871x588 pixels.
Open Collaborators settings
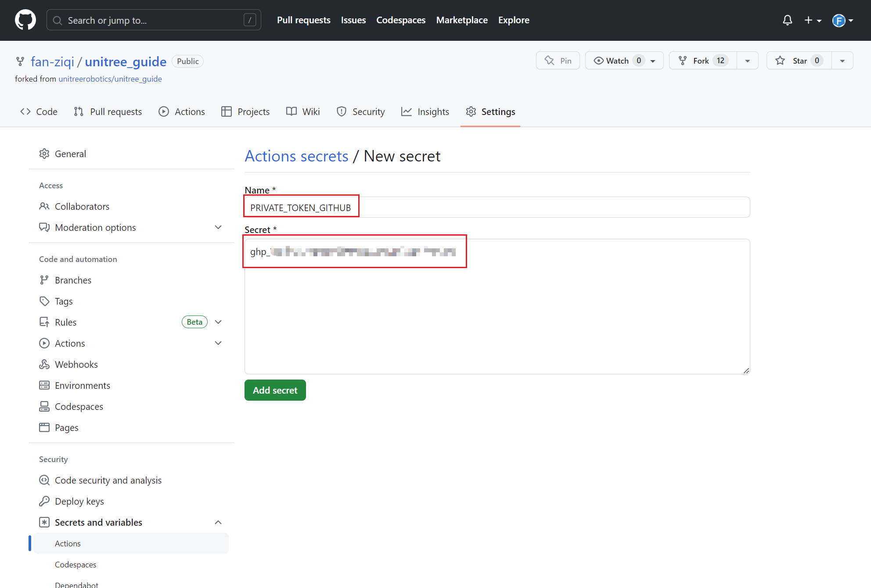click(x=131, y=207)
